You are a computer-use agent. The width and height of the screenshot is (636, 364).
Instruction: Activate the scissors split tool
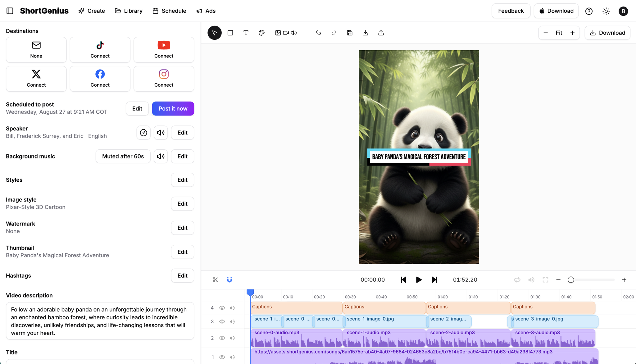coord(215,280)
